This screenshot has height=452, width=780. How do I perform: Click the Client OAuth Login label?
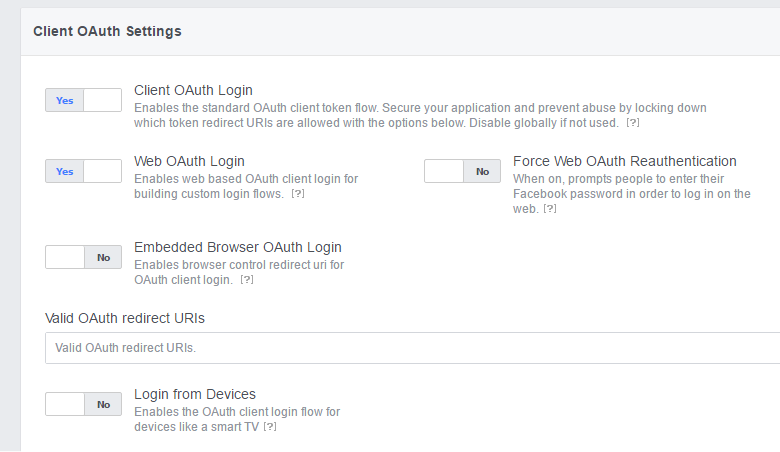pyautogui.click(x=193, y=90)
